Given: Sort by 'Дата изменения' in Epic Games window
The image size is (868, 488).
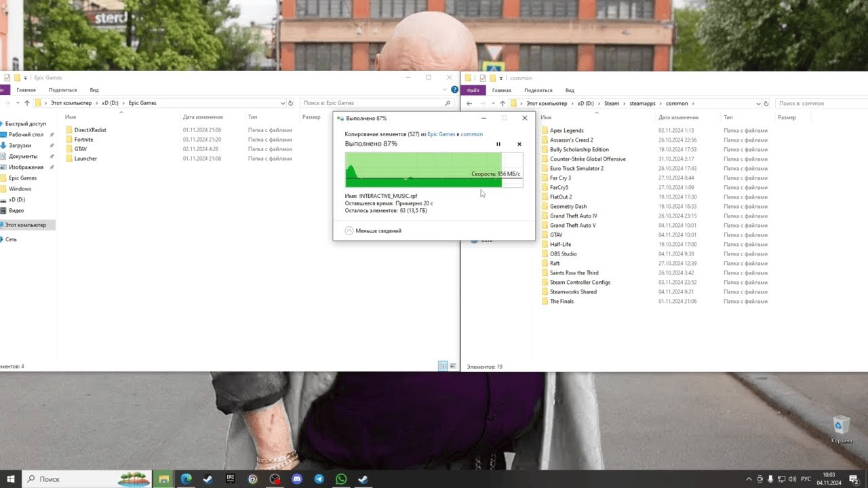Looking at the screenshot, I should (x=203, y=117).
